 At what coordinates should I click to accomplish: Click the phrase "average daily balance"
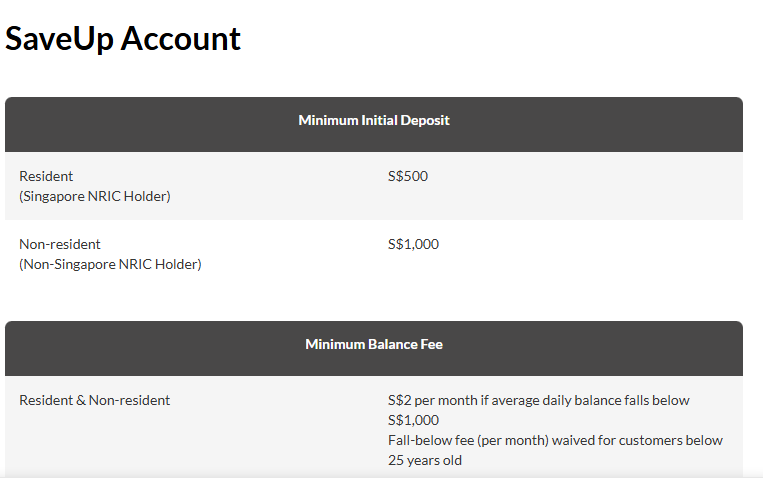point(556,400)
